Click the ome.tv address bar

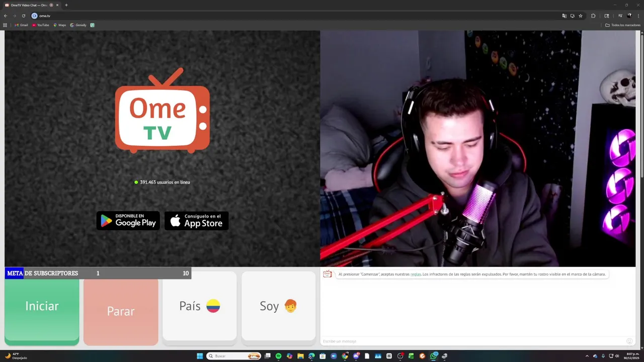pyautogui.click(x=297, y=16)
